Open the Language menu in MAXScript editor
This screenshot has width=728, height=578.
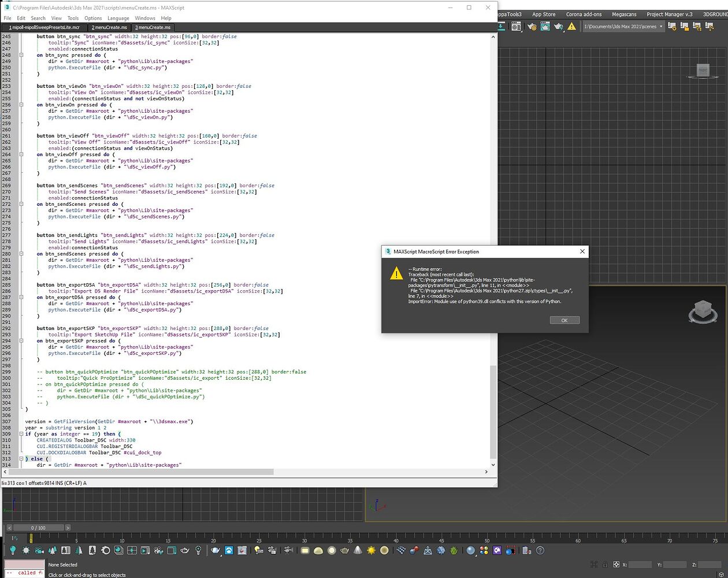(x=118, y=18)
